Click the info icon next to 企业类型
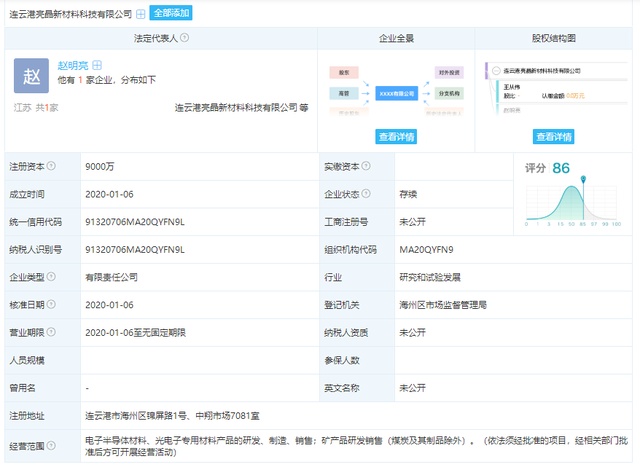 (x=51, y=276)
